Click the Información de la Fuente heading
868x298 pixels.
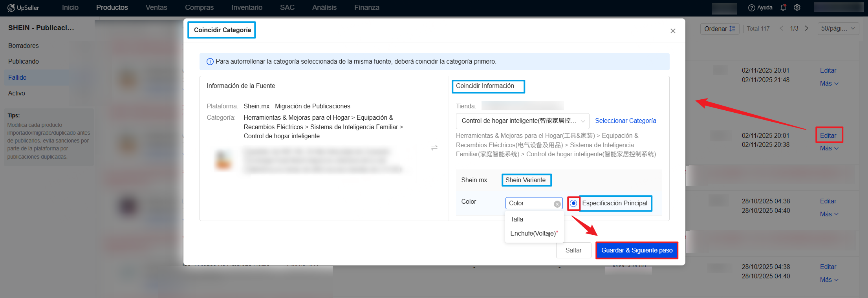pos(241,86)
